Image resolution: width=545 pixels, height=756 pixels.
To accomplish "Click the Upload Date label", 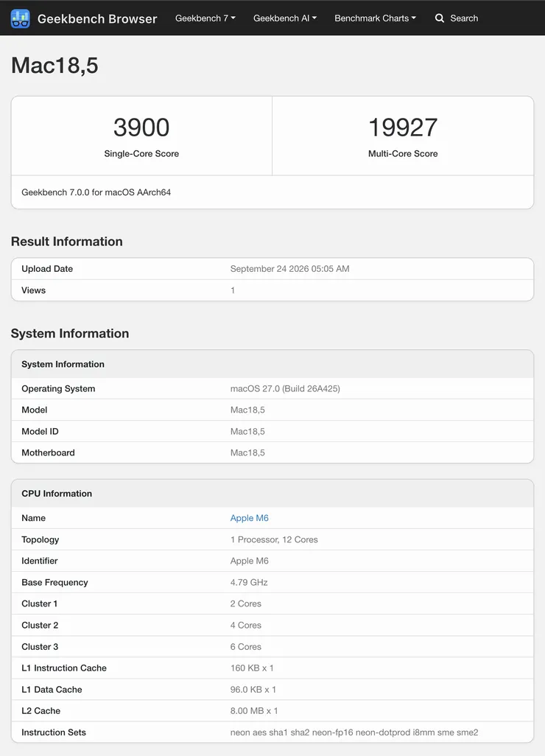I will point(46,268).
